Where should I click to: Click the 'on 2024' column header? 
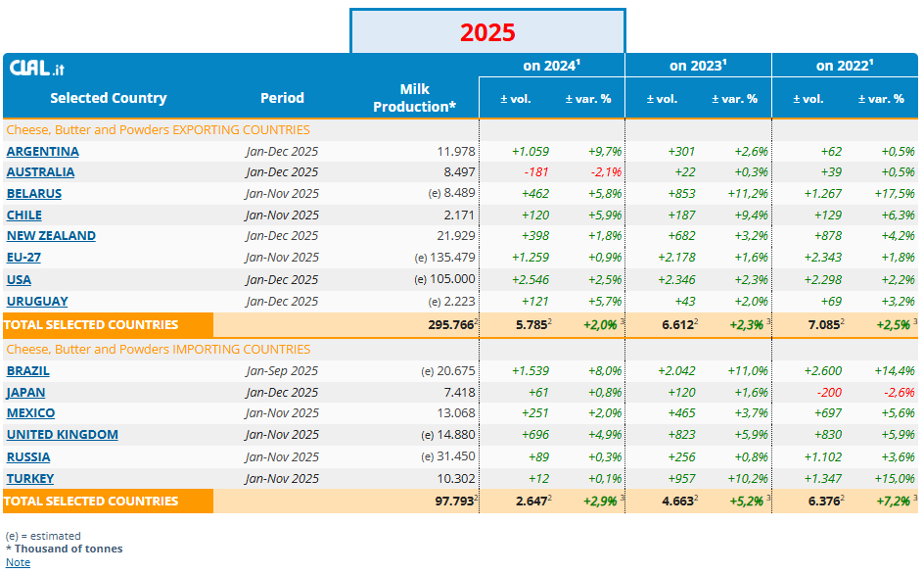tap(551, 66)
